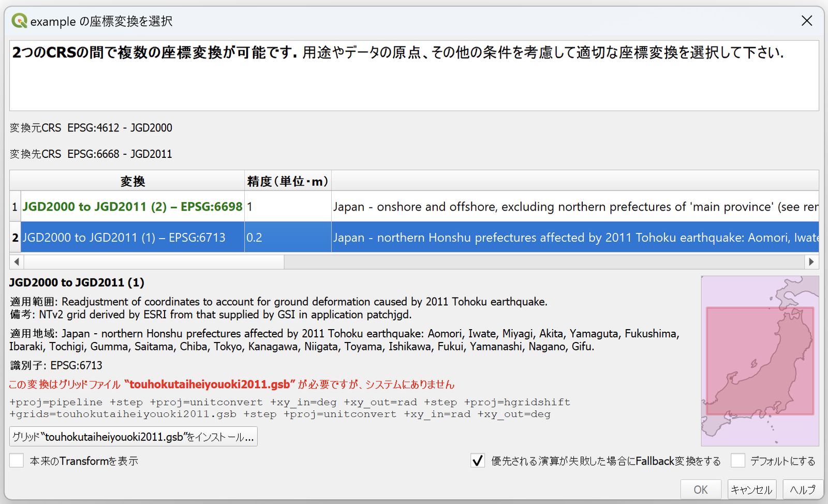Click row header number 1
828x504 pixels.
click(15, 206)
